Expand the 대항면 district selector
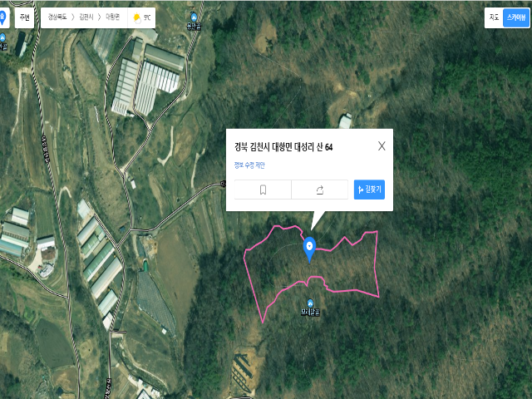Screen dimensions: 532x399 click(113, 17)
